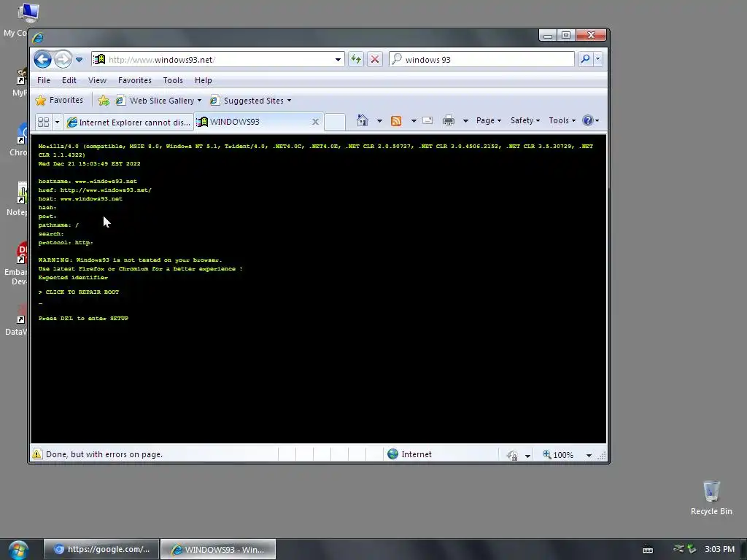
Task: Click the Stop loading X icon
Action: 375,60
